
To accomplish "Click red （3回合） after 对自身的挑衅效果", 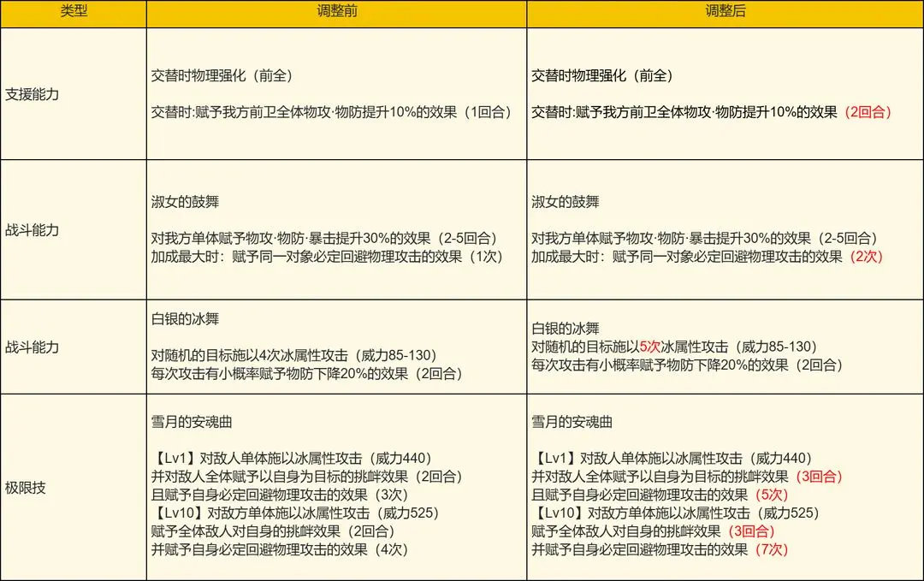I will pos(751,531).
